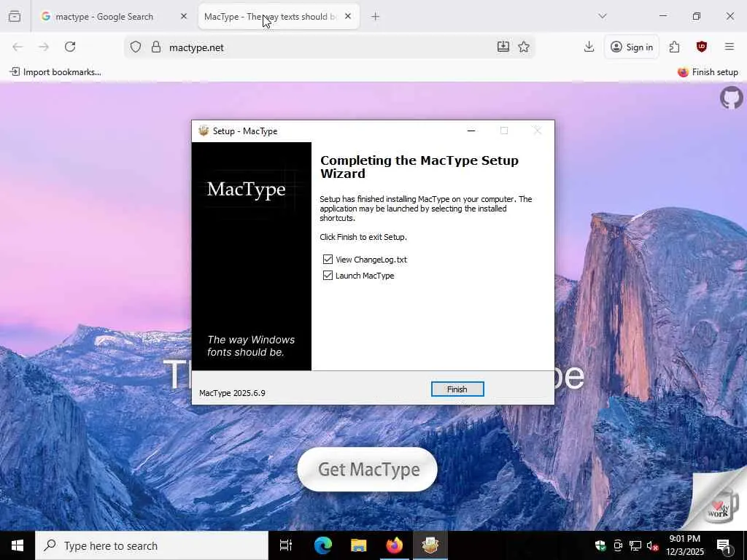Viewport: 747px width, 560px height.
Task: Open Task View on the taskbar
Action: click(x=286, y=545)
